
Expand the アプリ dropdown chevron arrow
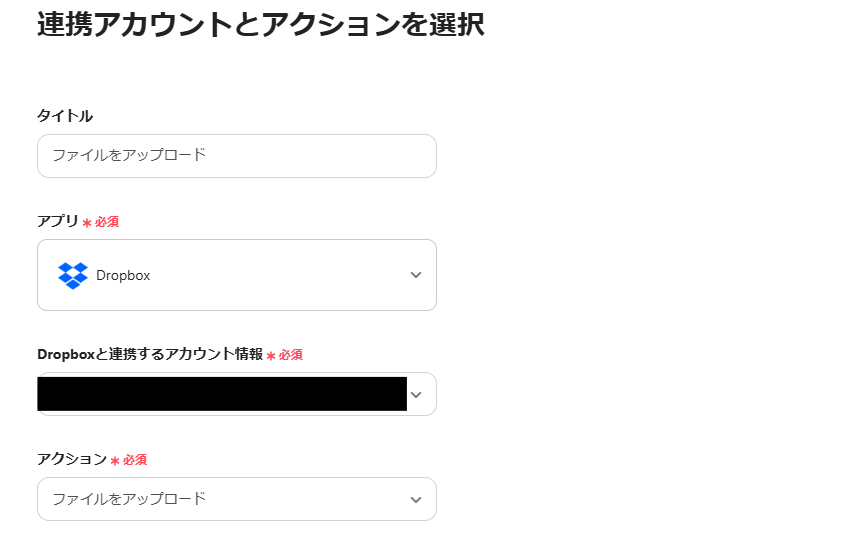point(416,275)
